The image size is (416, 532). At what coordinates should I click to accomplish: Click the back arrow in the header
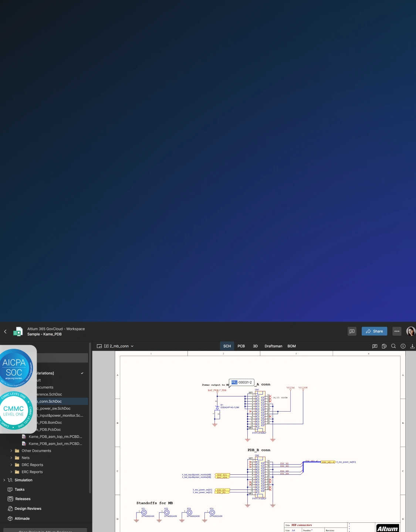[x=5, y=331]
